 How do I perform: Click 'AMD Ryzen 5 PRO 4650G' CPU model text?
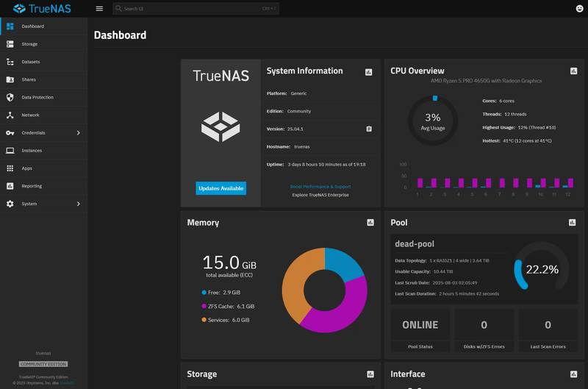coord(486,81)
